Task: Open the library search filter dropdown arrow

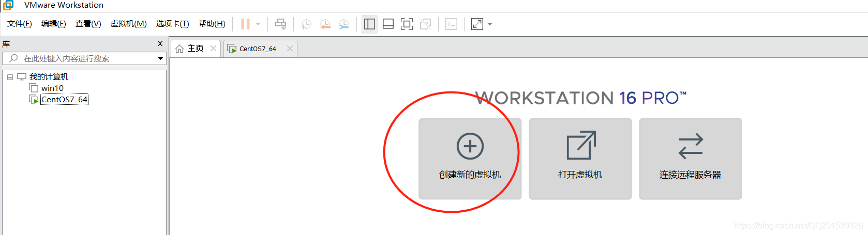Action: pos(160,58)
